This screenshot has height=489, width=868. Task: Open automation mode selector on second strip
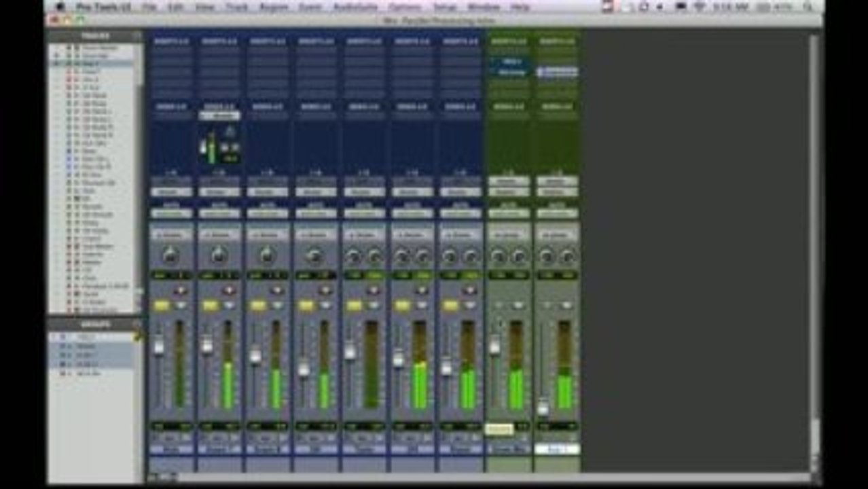click(x=219, y=213)
